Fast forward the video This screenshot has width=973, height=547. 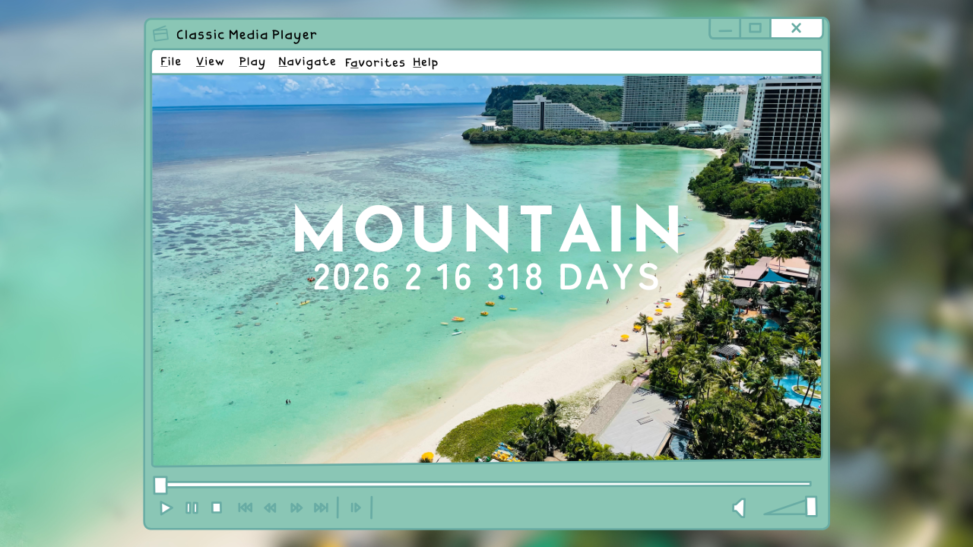[296, 508]
